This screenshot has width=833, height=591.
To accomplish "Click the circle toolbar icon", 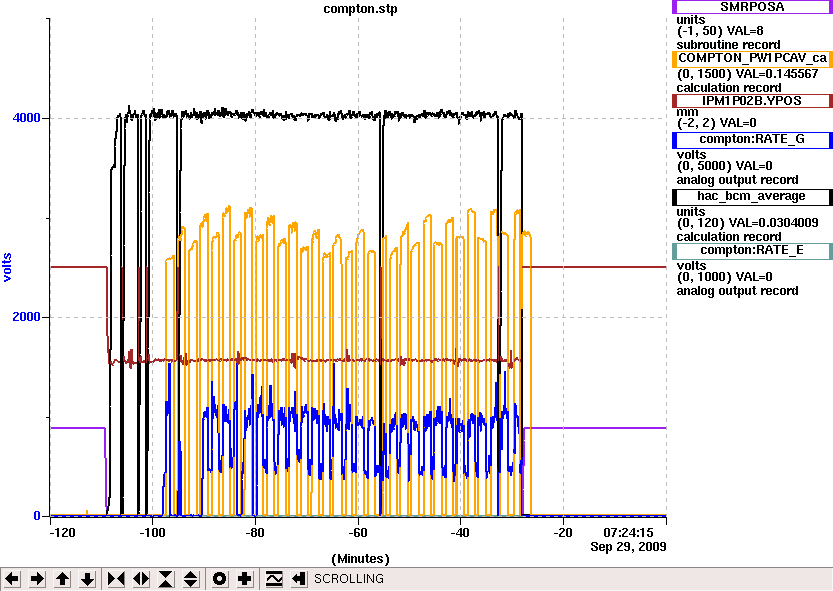I will pos(219,579).
